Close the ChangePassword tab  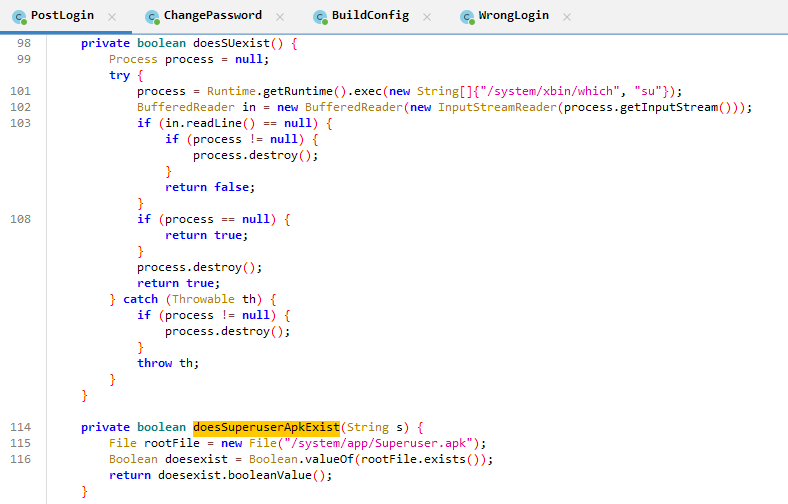pyautogui.click(x=280, y=17)
